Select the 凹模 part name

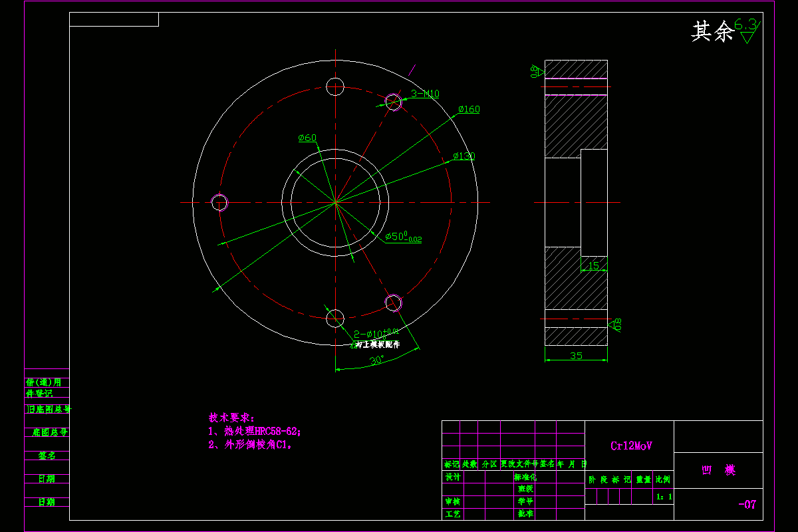pyautogui.click(x=719, y=470)
